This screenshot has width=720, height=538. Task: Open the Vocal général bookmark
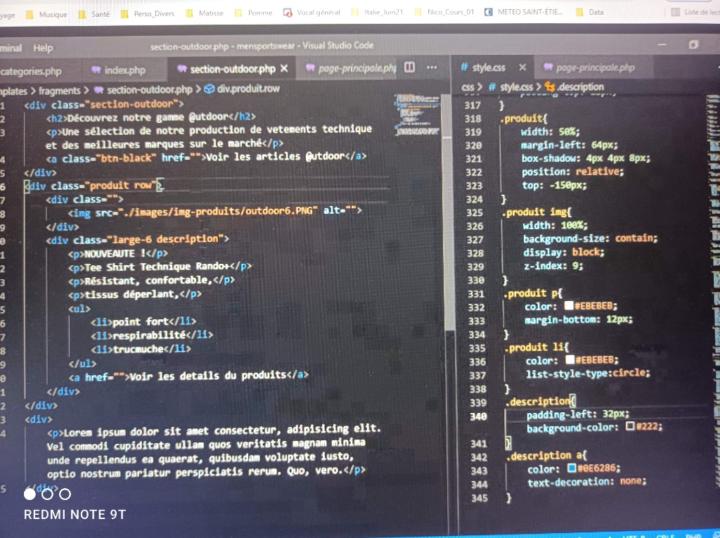click(x=312, y=12)
